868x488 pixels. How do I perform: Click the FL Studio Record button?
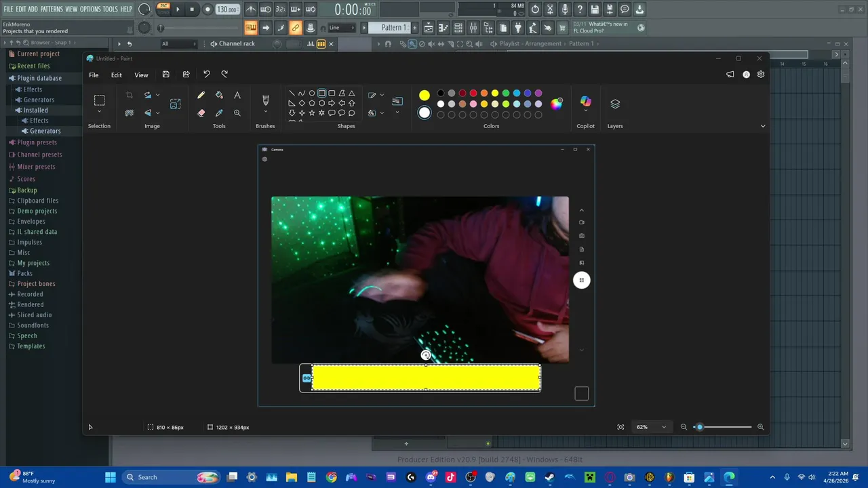208,9
